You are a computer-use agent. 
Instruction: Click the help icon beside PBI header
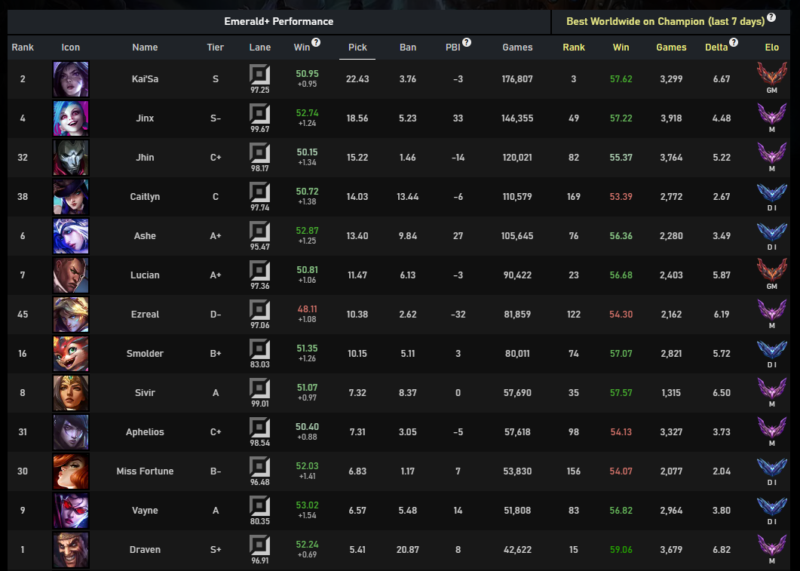467,44
